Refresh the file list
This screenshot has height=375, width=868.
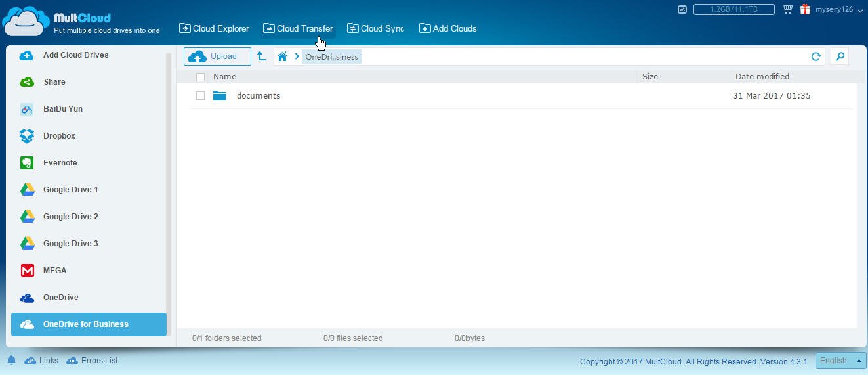816,56
